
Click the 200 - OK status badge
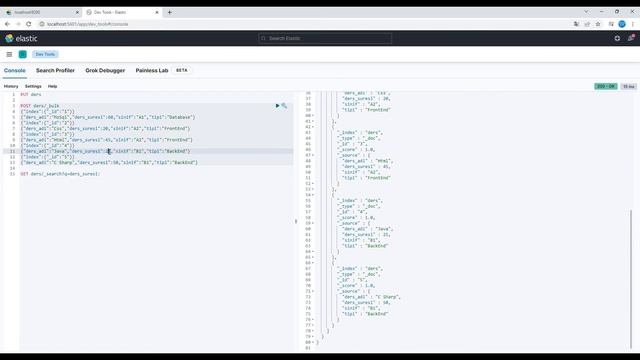[606, 87]
